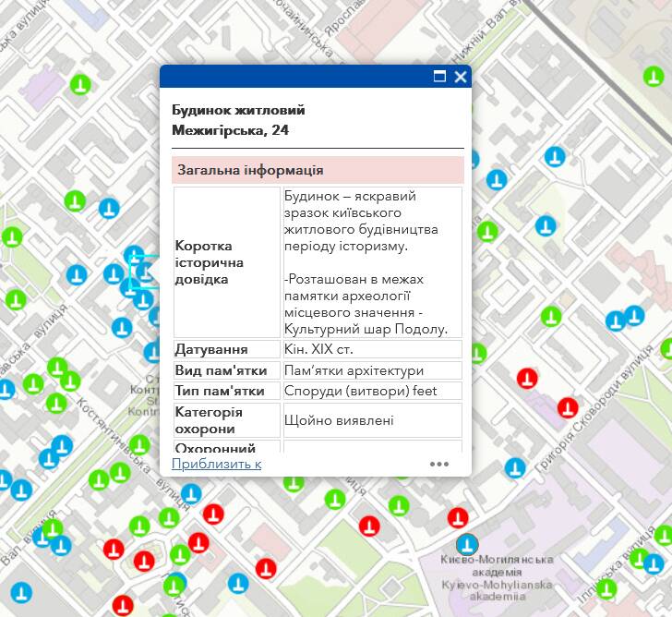Screen dimensions: 672x617
Task: Select the 'Щойно виявлені' category value
Action: tap(371, 420)
